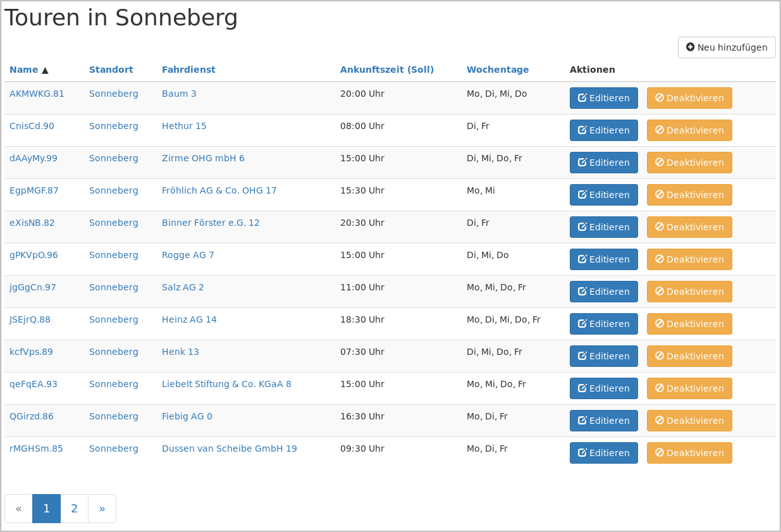781x532 pixels.
Task: Select page 1 in the pagination bar
Action: coord(46,508)
